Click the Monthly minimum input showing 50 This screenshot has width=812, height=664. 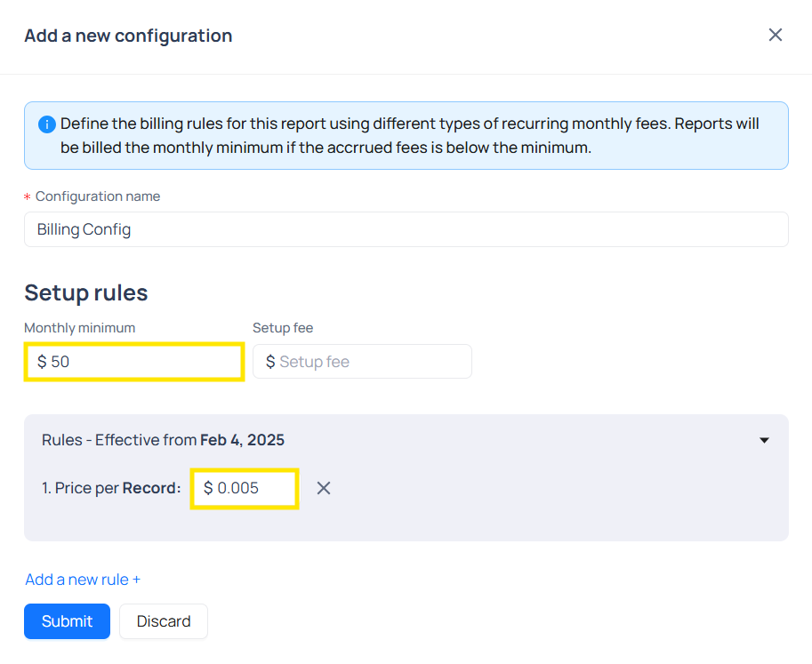[x=142, y=363]
